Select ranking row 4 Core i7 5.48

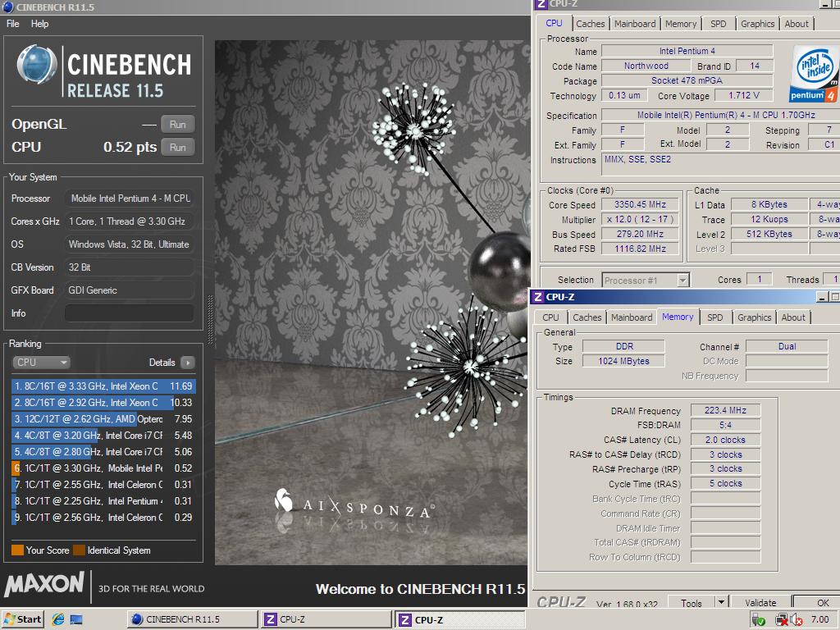tap(103, 435)
